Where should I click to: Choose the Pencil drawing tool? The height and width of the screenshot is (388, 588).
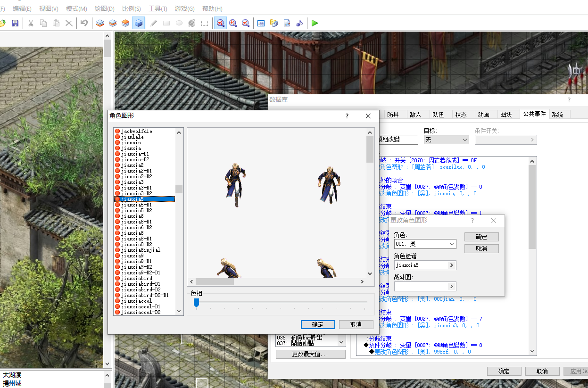[x=154, y=23]
